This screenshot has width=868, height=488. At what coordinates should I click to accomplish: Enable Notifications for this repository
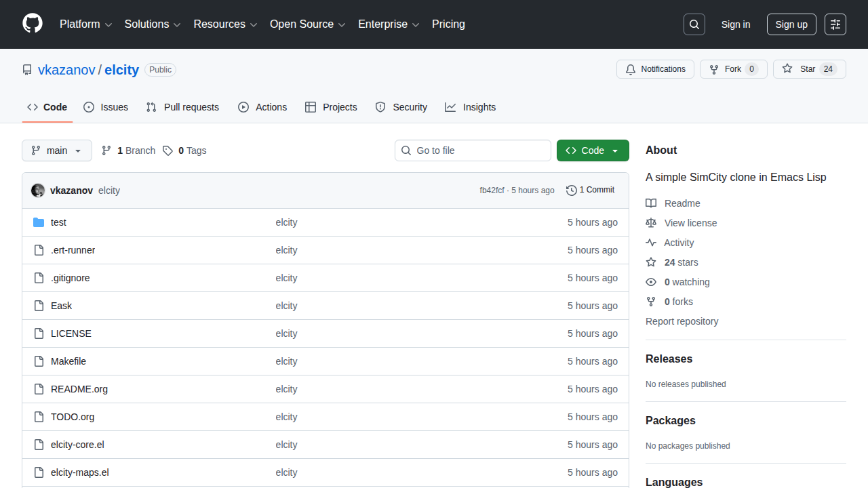pos(655,69)
